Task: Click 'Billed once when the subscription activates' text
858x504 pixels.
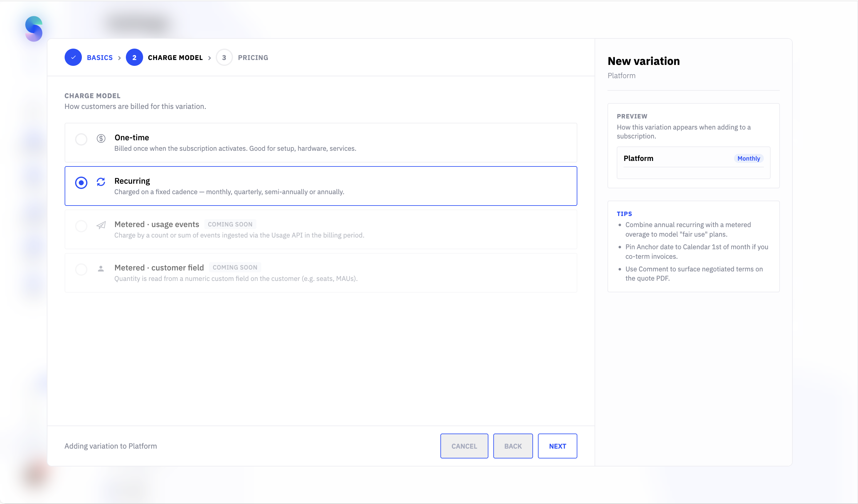Action: tap(235, 148)
